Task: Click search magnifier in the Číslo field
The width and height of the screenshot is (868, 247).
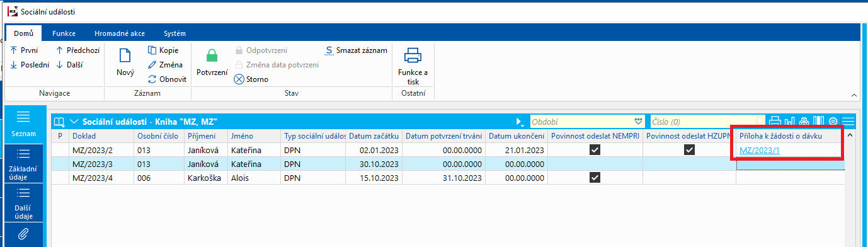Action: click(x=760, y=121)
